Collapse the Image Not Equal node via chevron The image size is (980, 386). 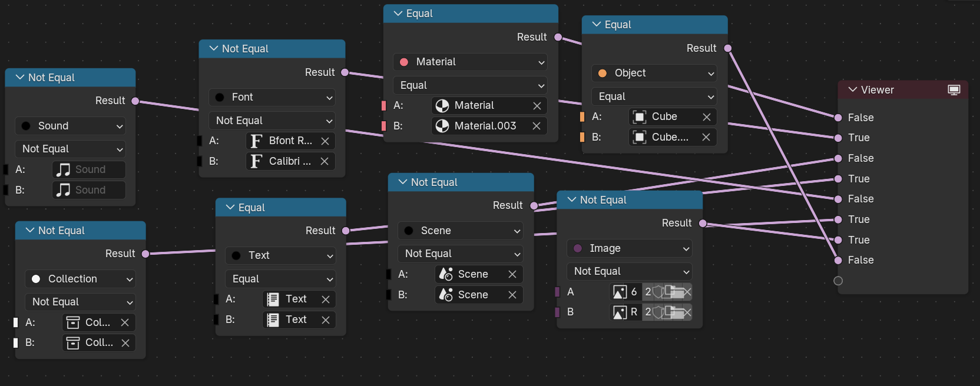tap(572, 199)
